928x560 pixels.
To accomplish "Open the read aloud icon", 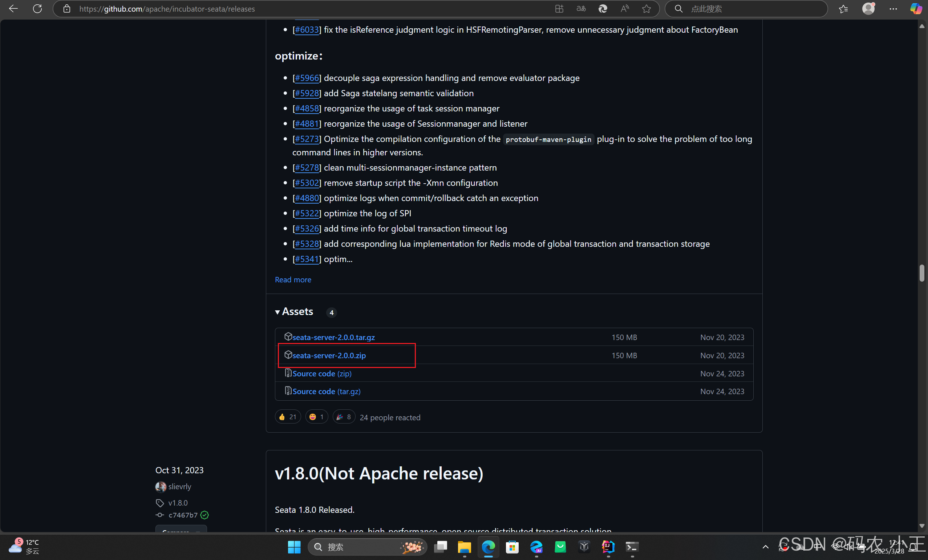I will click(x=625, y=9).
